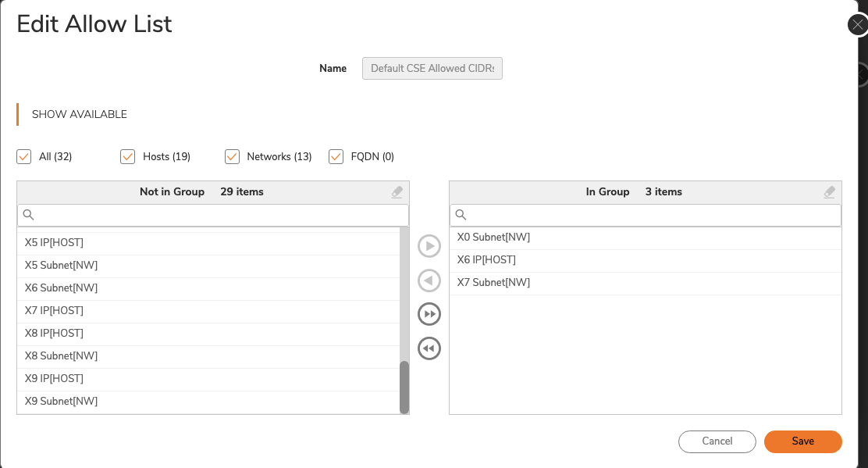Cancel editing the allow list
The width and height of the screenshot is (868, 468).
[717, 441]
